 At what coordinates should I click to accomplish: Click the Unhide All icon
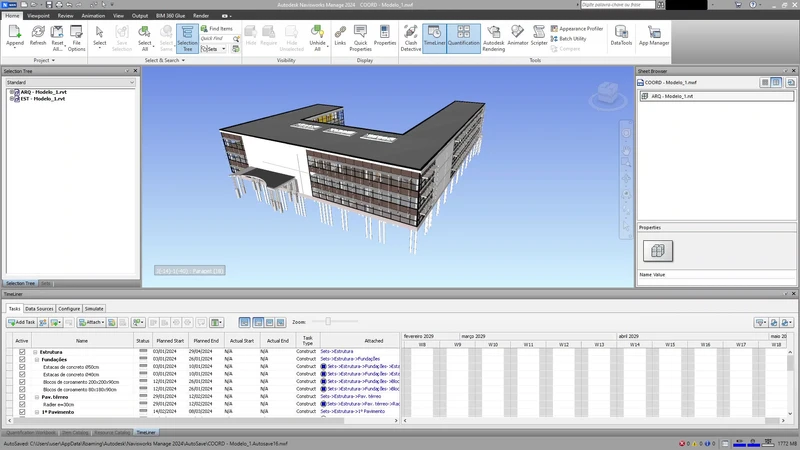coord(317,38)
